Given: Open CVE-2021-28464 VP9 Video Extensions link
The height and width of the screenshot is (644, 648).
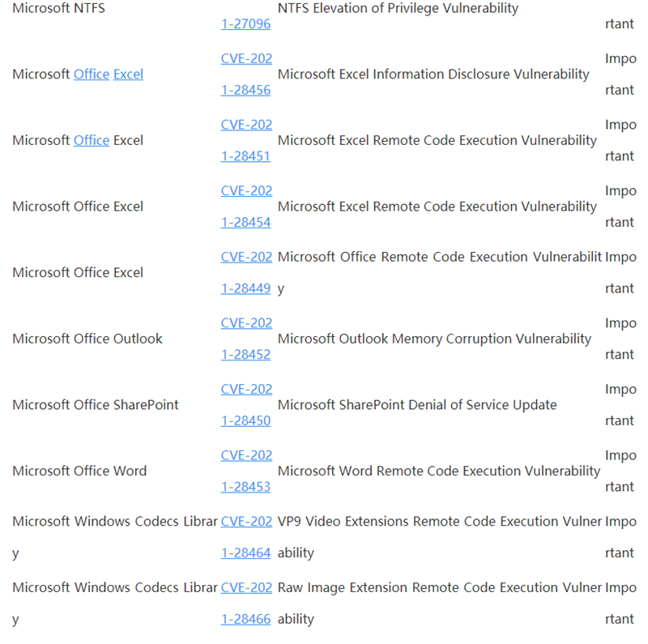Looking at the screenshot, I should pos(245,536).
